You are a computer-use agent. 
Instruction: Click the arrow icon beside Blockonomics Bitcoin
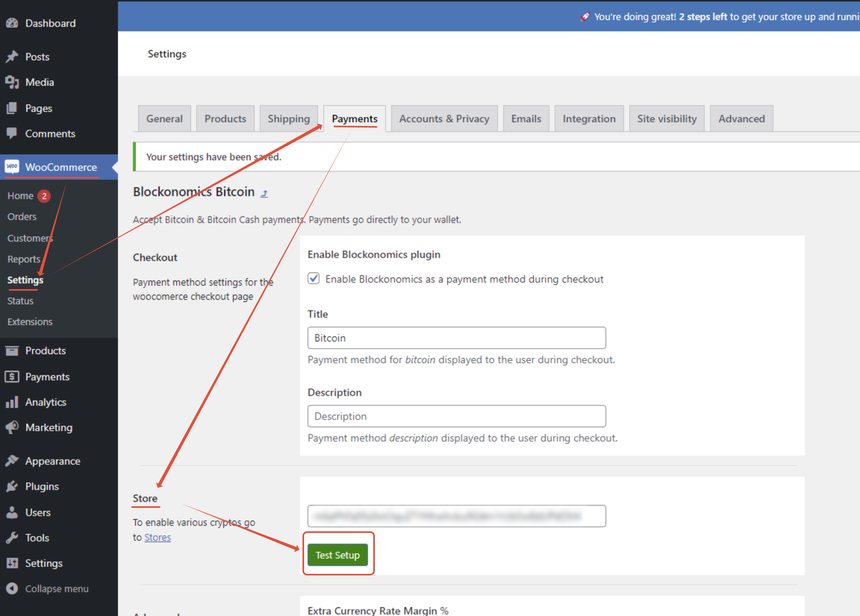(x=264, y=193)
